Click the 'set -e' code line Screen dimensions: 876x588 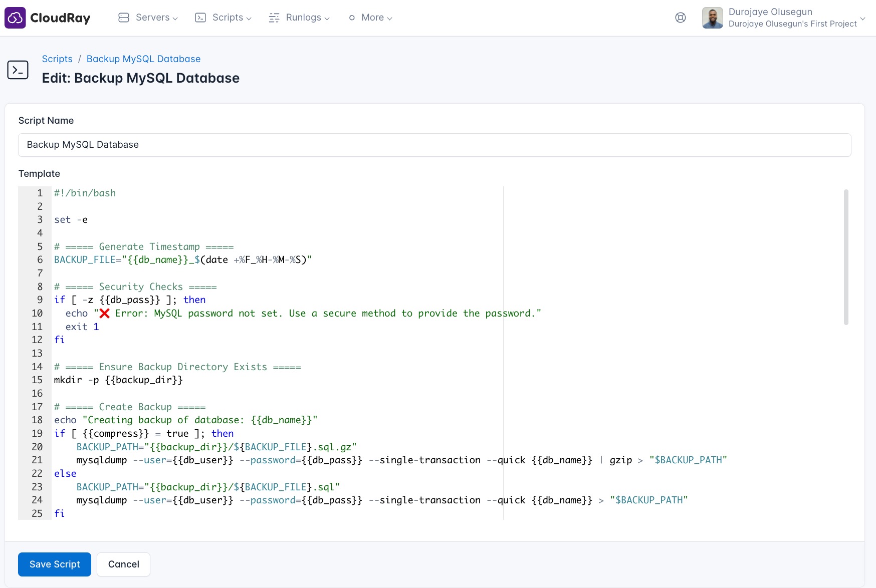click(71, 219)
